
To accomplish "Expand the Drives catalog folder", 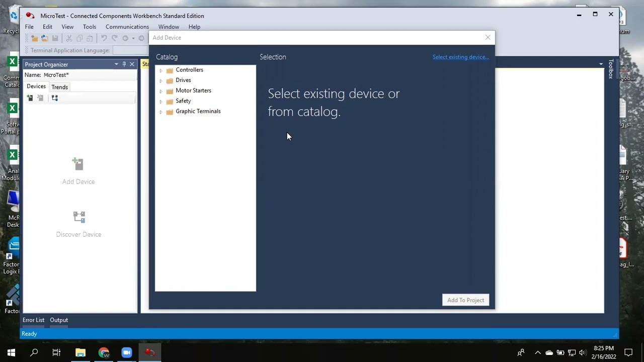I will point(161,80).
